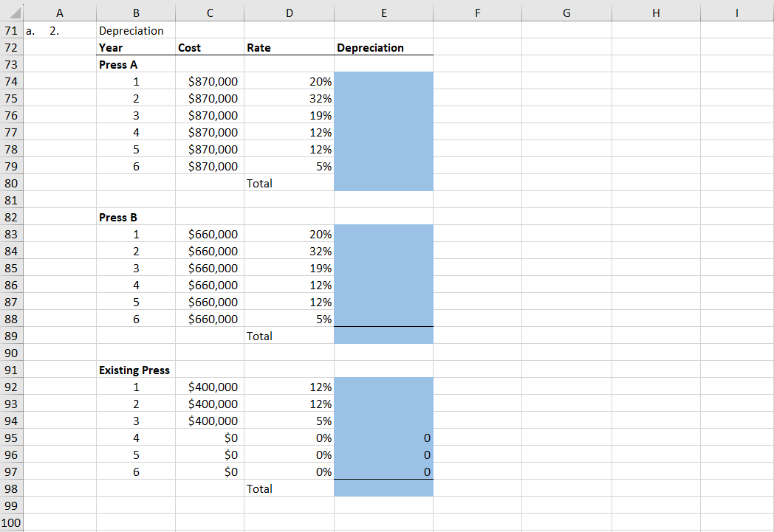The image size is (774, 532).
Task: Select the blue depreciation cell in row 75
Action: (x=383, y=98)
